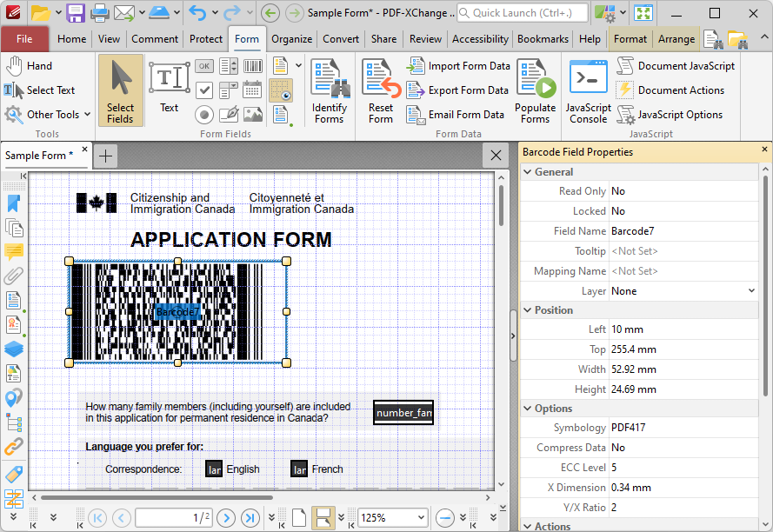Collapse the General properties section

tap(528, 172)
